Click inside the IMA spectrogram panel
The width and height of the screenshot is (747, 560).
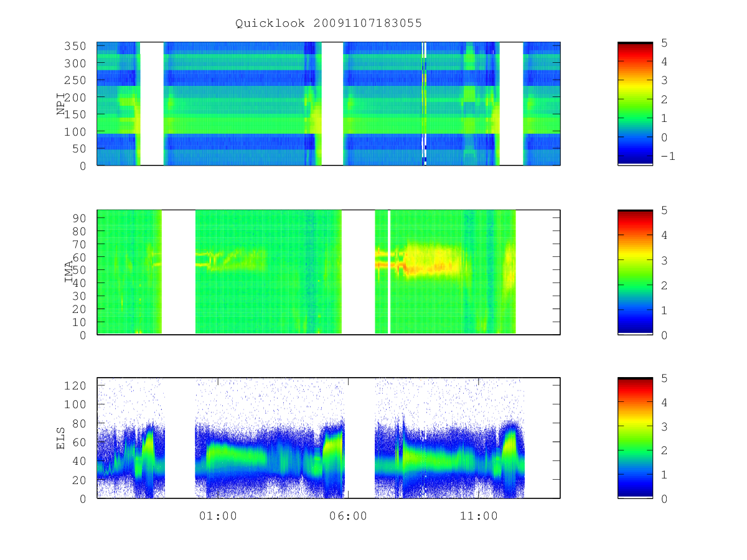[x=329, y=273]
